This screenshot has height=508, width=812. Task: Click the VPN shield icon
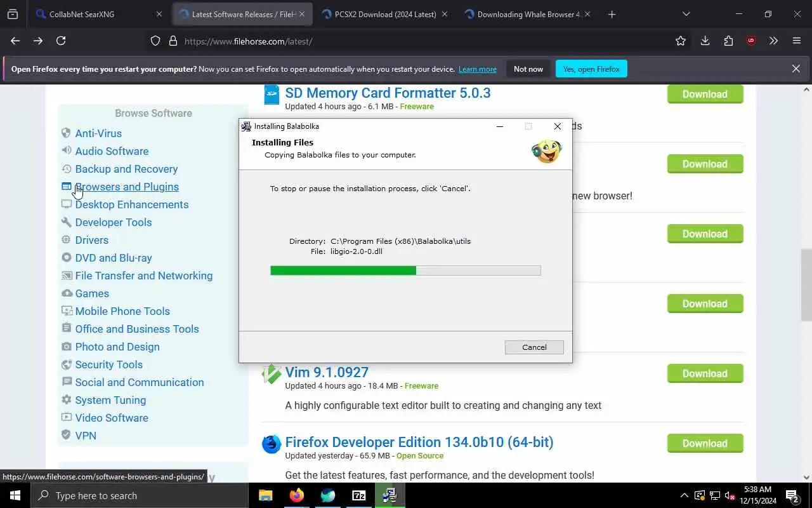[66, 436]
